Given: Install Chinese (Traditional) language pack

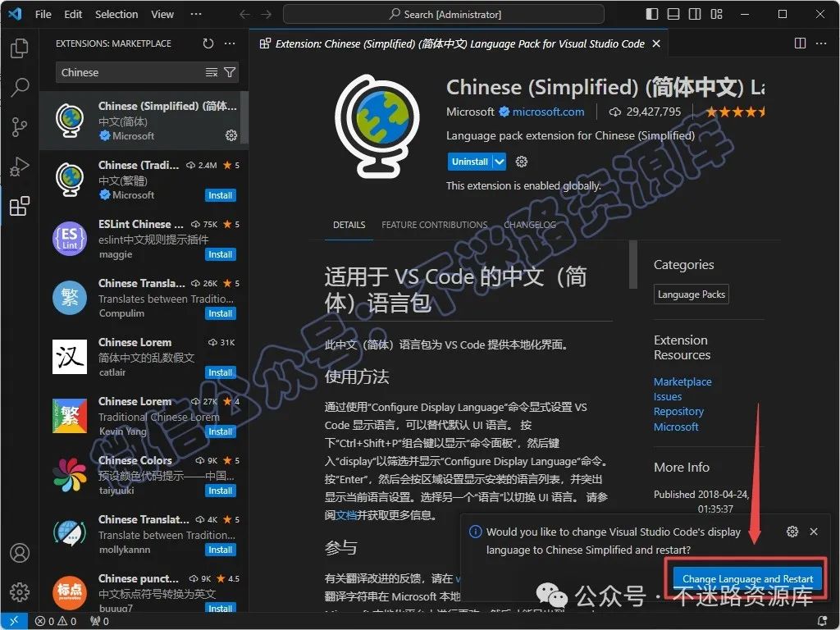Looking at the screenshot, I should 220,195.
